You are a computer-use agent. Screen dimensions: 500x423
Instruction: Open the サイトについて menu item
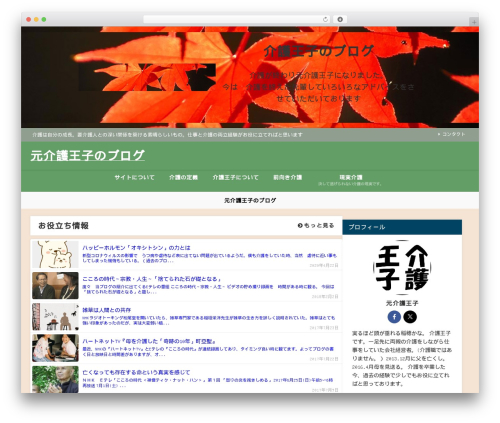coord(134,177)
